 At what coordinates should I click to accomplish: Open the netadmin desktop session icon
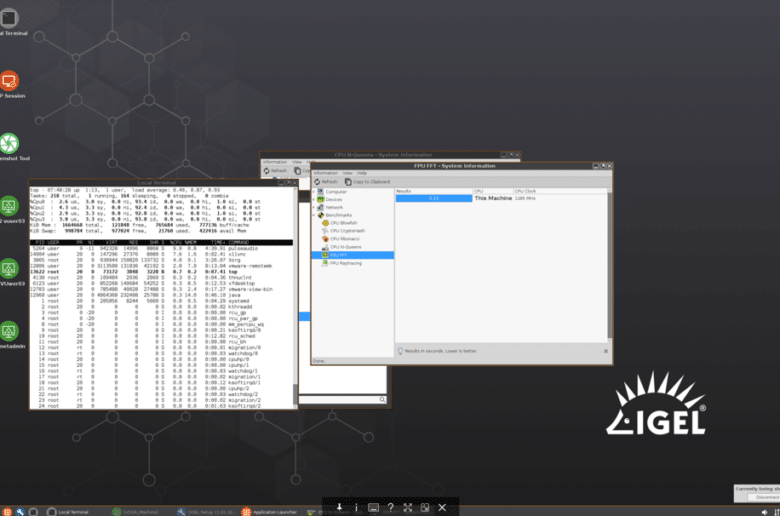click(x=9, y=331)
